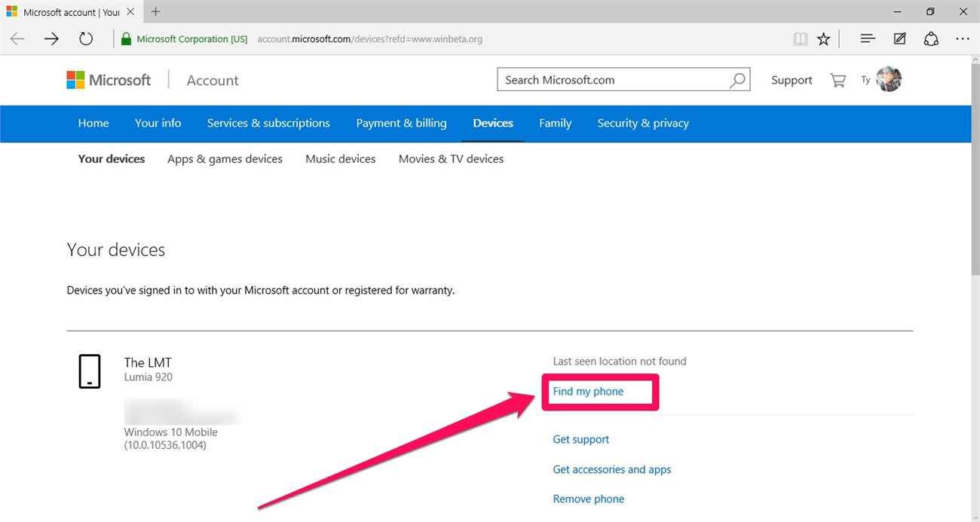980x522 pixels.
Task: Add page to favorites star
Action: 823,39
